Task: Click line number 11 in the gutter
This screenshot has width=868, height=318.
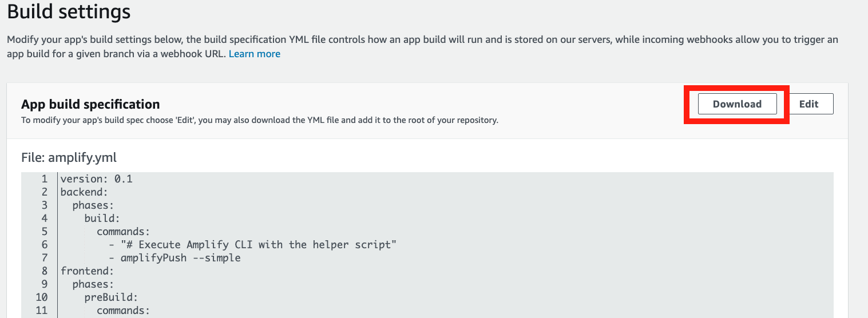Action: coord(42,311)
